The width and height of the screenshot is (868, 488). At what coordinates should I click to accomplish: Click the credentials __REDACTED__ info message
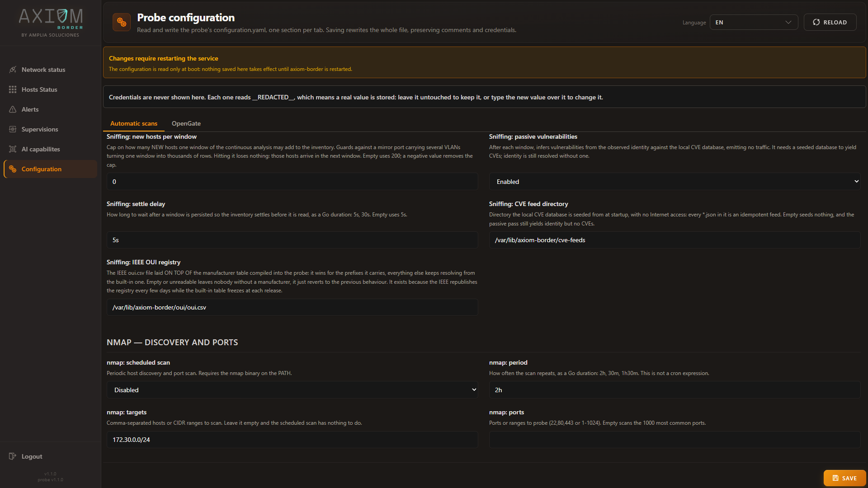[484, 97]
